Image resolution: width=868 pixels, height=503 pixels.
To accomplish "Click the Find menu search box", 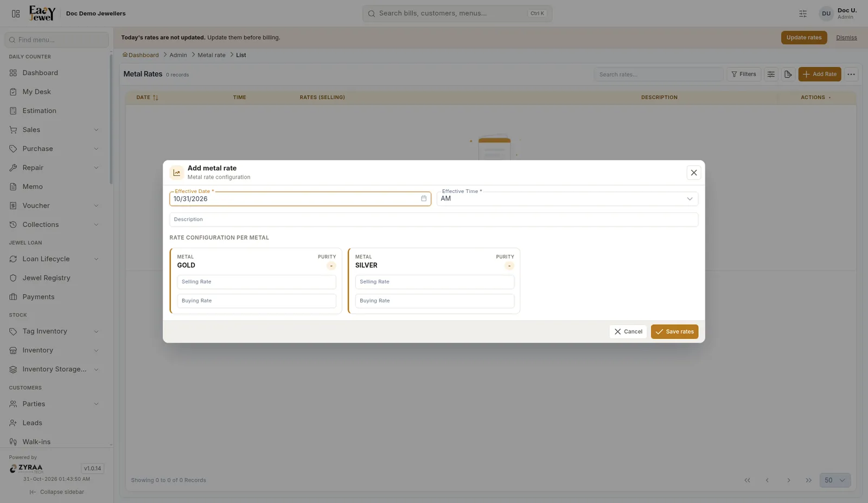I will point(56,40).
